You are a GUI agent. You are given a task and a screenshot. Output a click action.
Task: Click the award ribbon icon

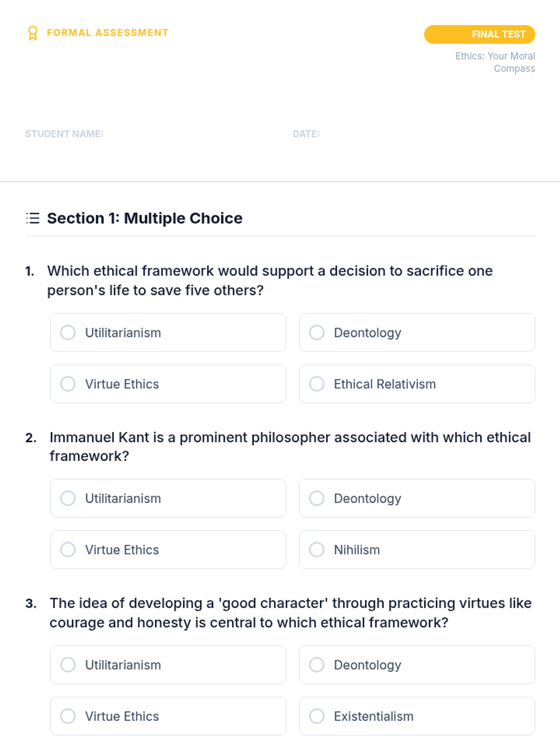[33, 33]
